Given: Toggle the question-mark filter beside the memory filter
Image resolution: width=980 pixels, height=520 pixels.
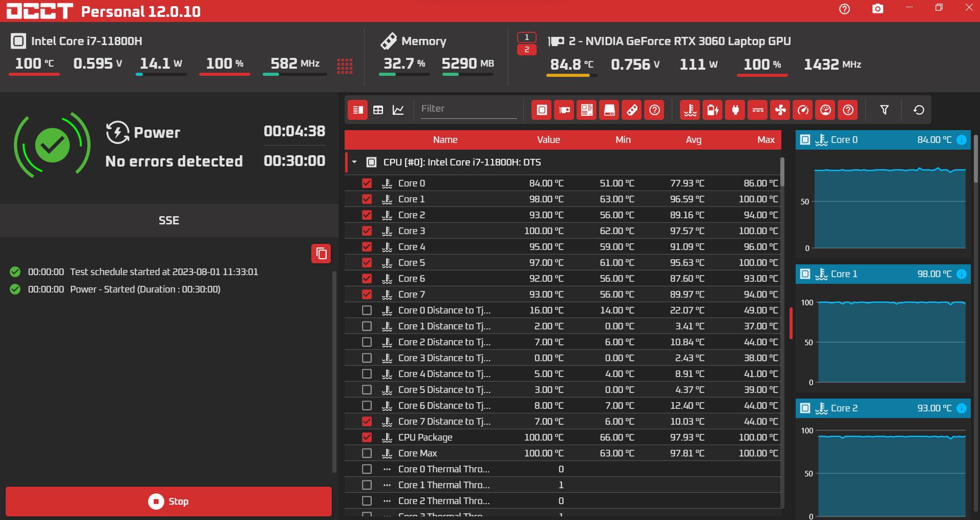Looking at the screenshot, I should [654, 110].
